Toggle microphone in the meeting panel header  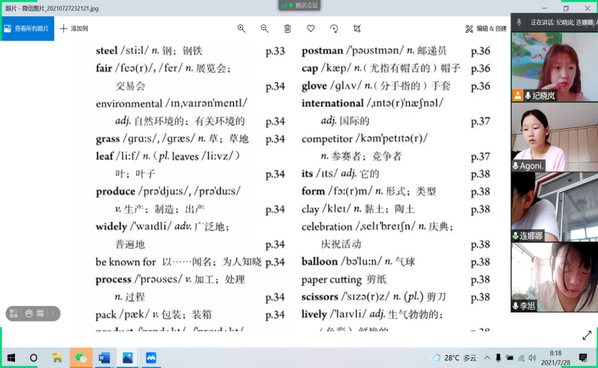tap(519, 22)
